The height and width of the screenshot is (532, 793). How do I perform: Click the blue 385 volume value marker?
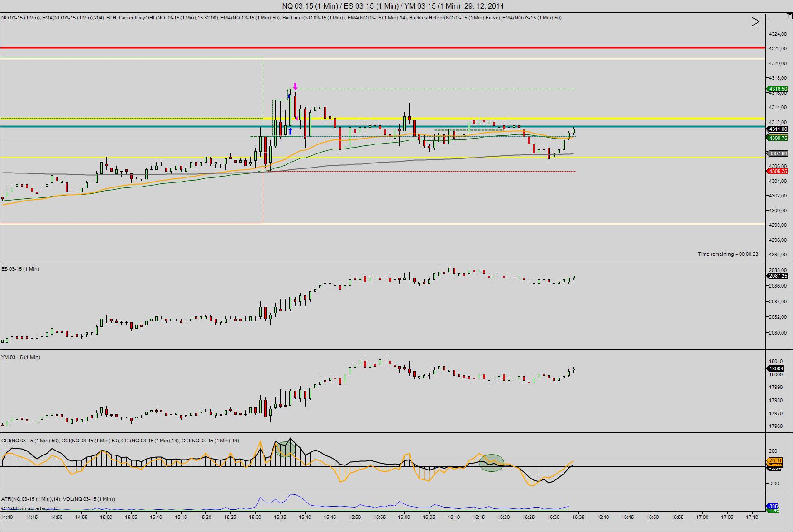(x=773, y=506)
